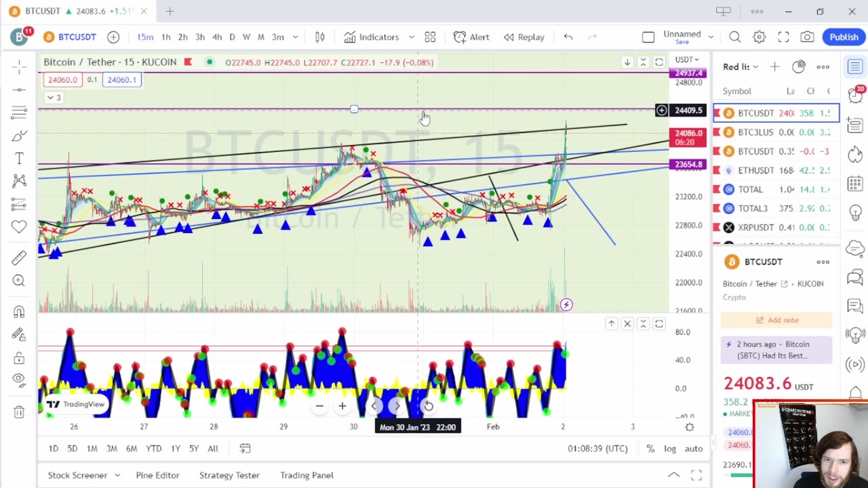The height and width of the screenshot is (488, 868).
Task: Open the patterns tool in left sidebar
Action: pyautogui.click(x=19, y=181)
